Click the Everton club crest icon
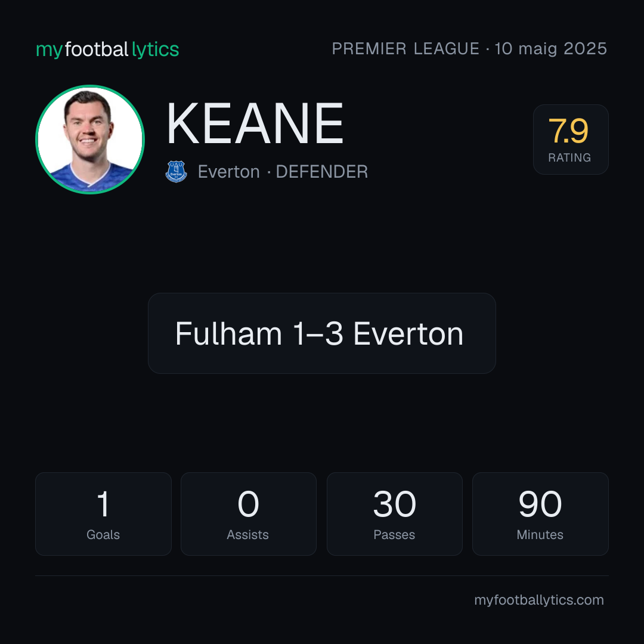This screenshot has height=644, width=644. 176,171
